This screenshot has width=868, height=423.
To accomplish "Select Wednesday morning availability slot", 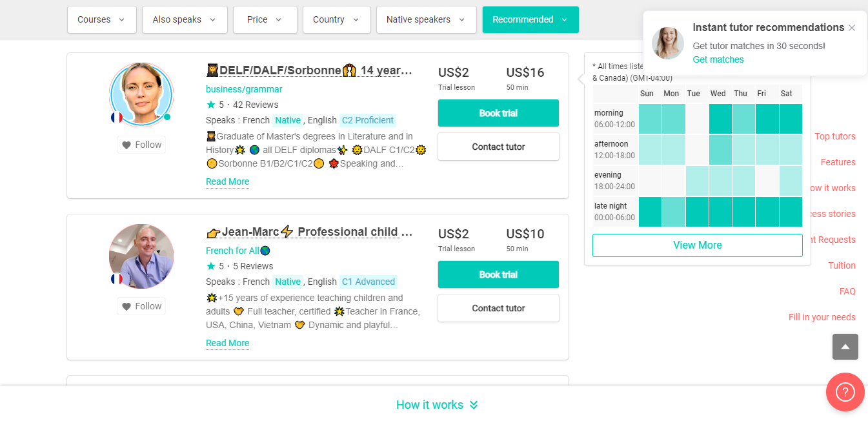I will tap(720, 119).
